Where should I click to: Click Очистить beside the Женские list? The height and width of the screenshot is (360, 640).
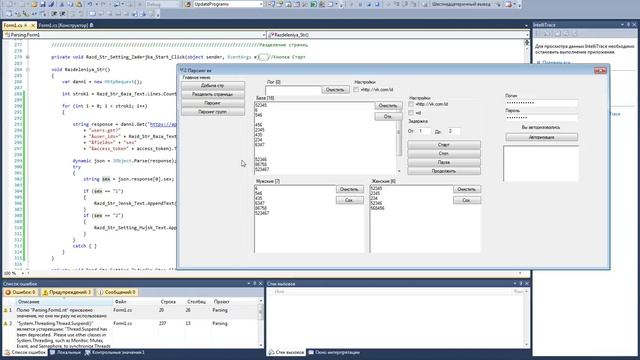[467, 189]
